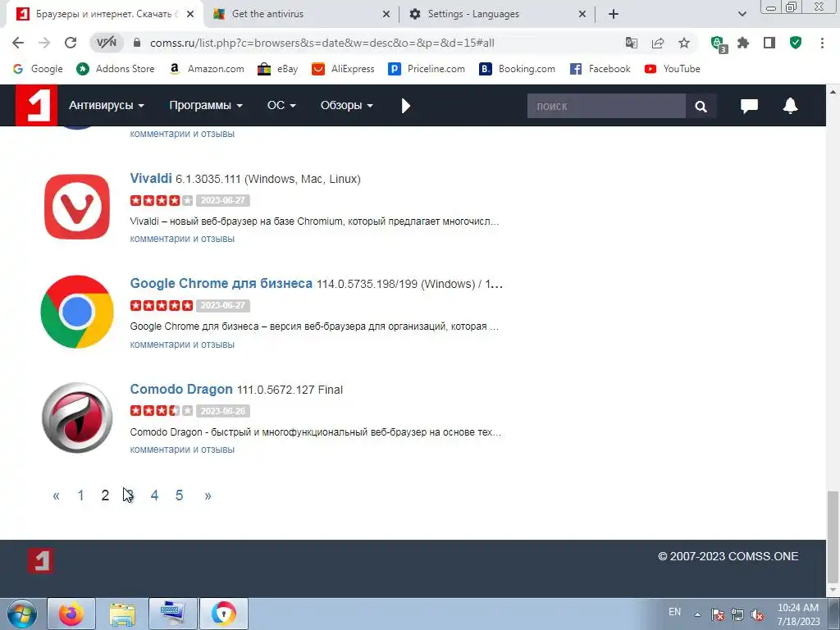The width and height of the screenshot is (840, 630).
Task: Open the Amazon.com bookmark
Action: coord(206,69)
